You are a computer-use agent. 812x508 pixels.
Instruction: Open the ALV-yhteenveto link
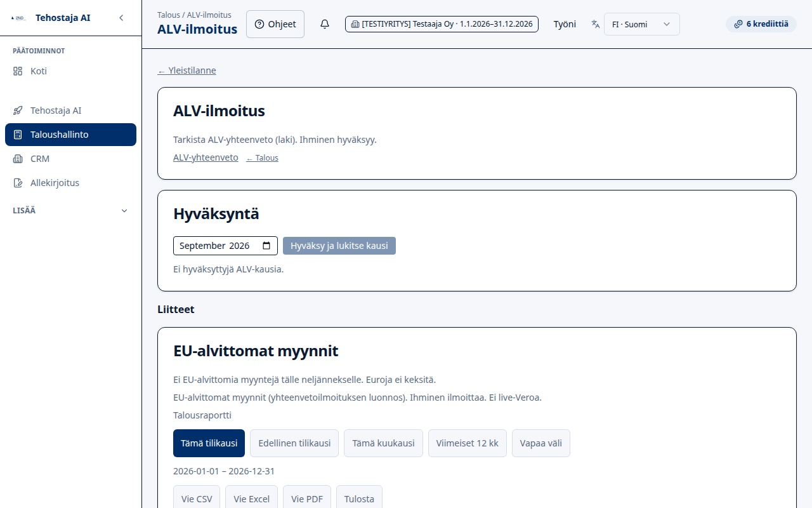[x=206, y=157]
